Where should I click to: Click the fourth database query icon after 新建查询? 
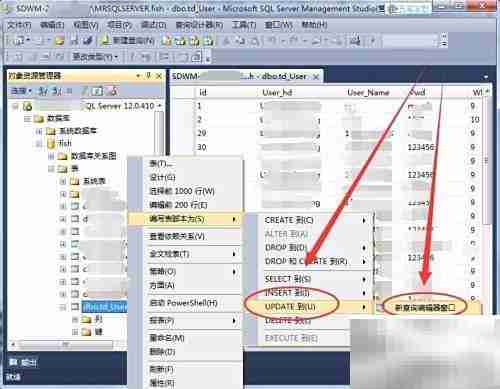coord(208,41)
